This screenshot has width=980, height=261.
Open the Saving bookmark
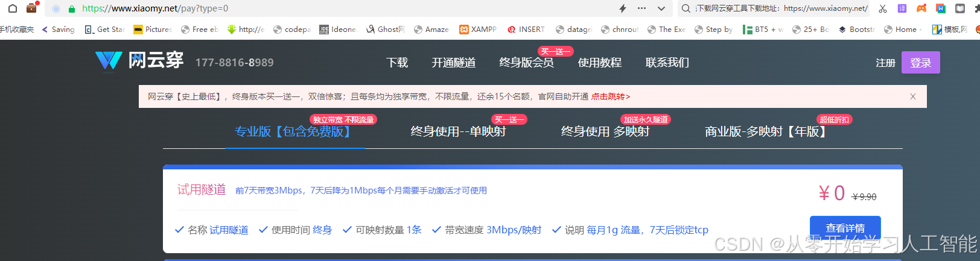(x=58, y=29)
